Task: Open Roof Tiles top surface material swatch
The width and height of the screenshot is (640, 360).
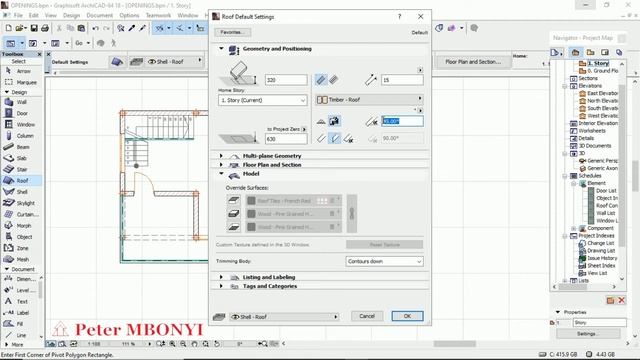Action: (x=293, y=201)
